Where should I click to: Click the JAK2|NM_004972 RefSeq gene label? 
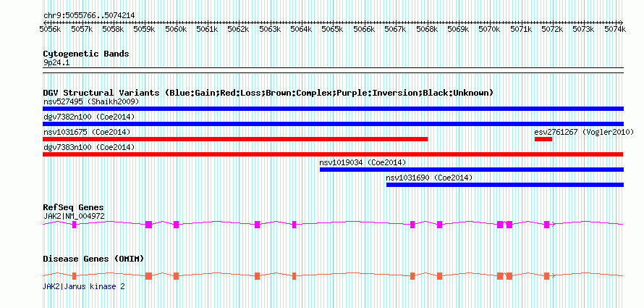(x=74, y=215)
